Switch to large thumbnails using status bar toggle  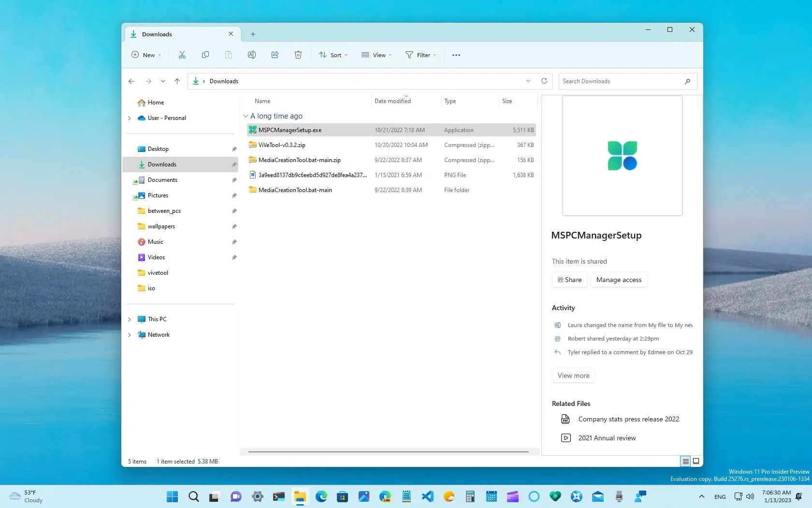coord(696,461)
